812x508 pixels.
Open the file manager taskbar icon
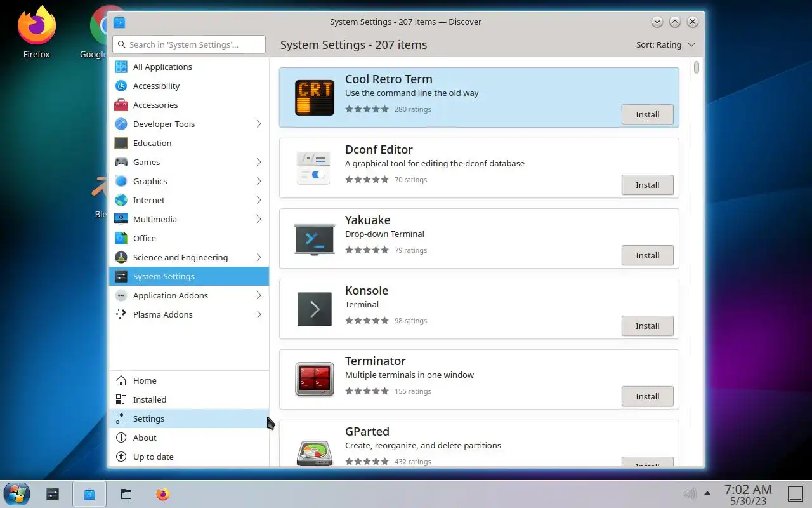click(126, 494)
